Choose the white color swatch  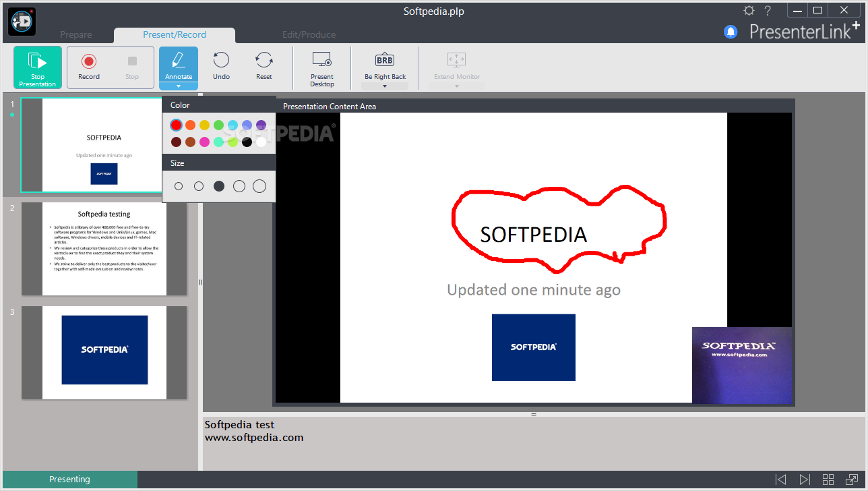tap(261, 142)
